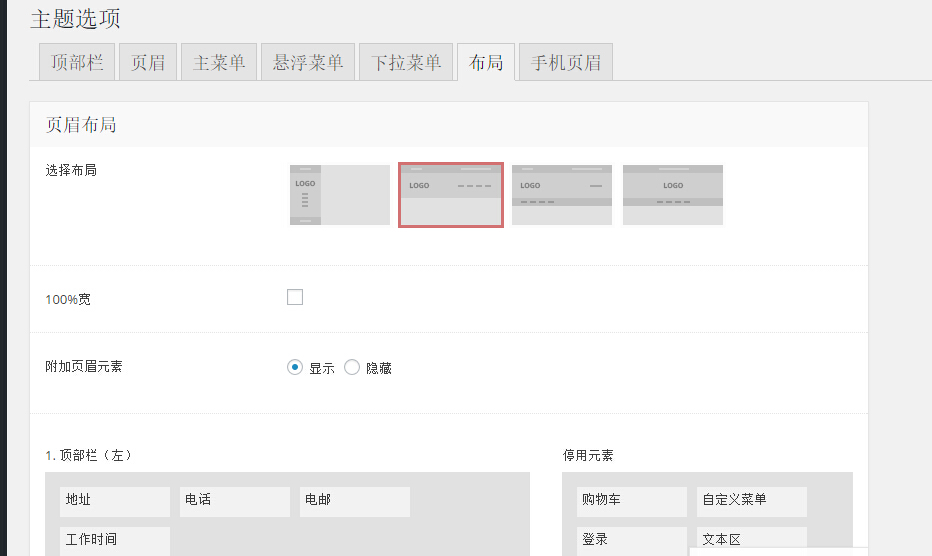Screen dimensions: 932x556
Task: Click the 布局 tab
Action: click(x=486, y=62)
